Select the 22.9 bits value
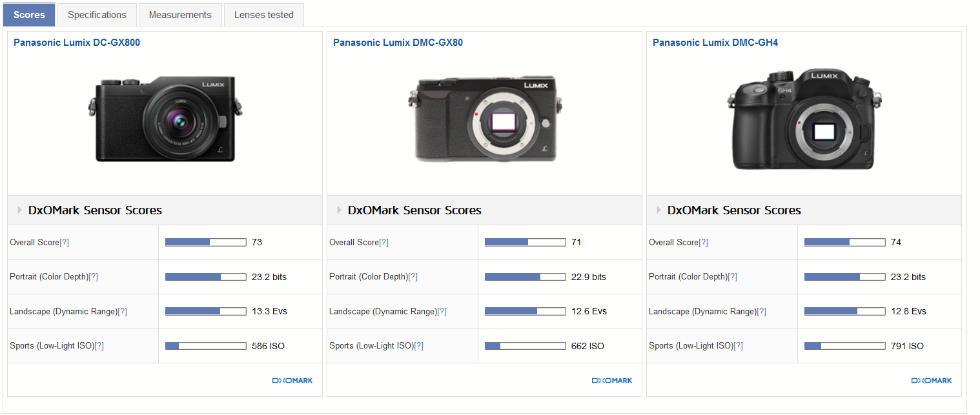This screenshot has height=415, width=980. (x=589, y=277)
